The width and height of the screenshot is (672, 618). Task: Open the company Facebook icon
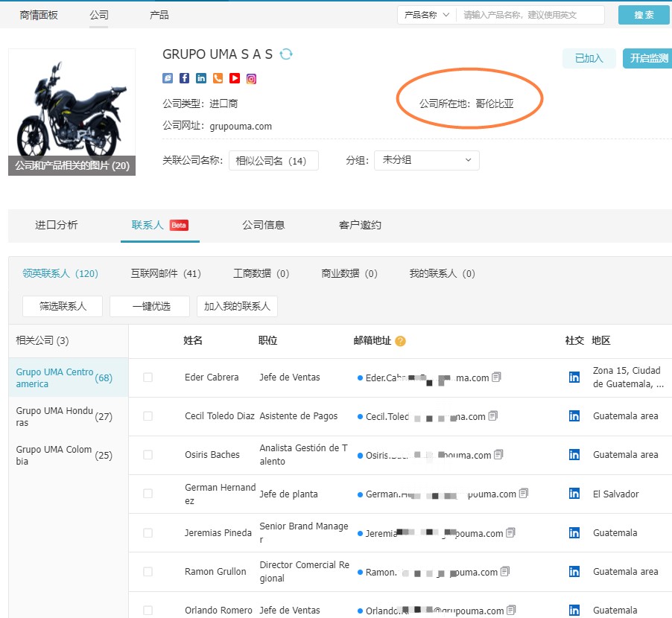pos(184,78)
